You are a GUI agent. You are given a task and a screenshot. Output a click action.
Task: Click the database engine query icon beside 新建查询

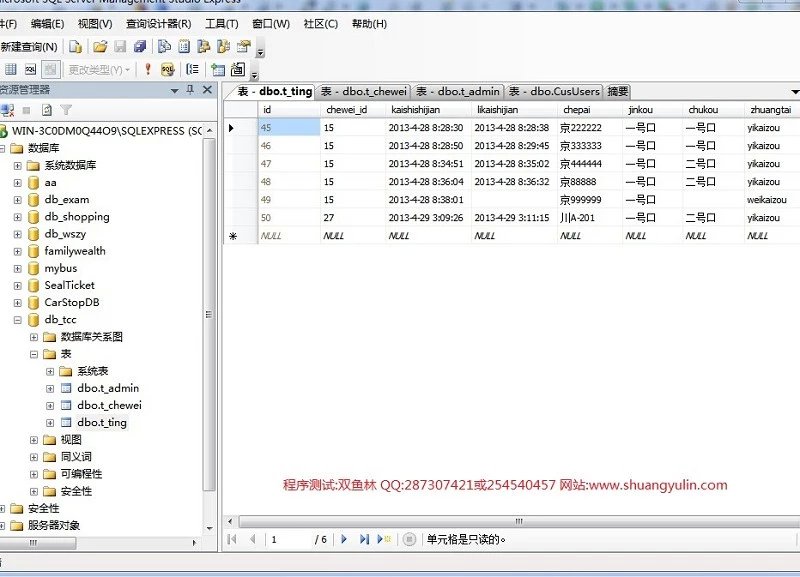76,47
